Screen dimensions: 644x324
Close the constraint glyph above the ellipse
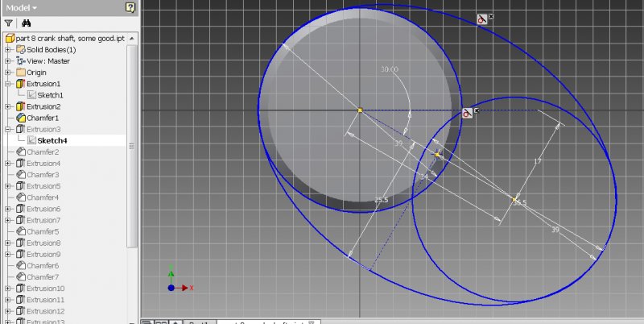pyautogui.click(x=491, y=16)
